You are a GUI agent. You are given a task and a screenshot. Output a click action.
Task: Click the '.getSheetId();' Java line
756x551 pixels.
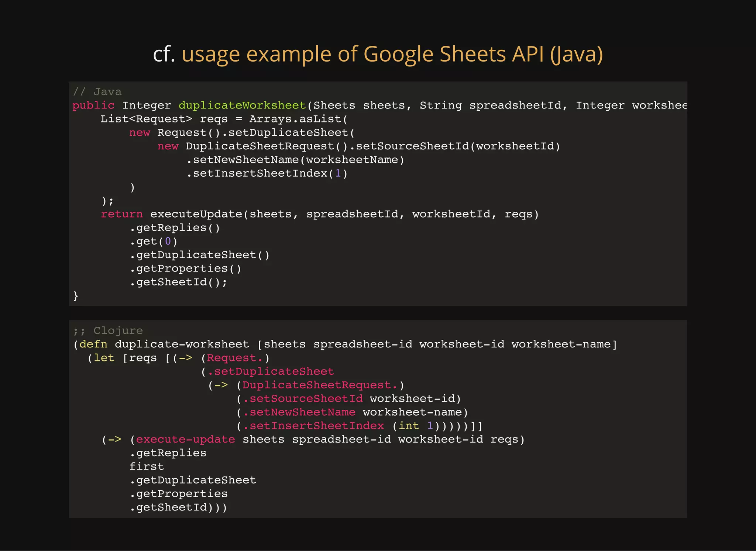click(178, 283)
